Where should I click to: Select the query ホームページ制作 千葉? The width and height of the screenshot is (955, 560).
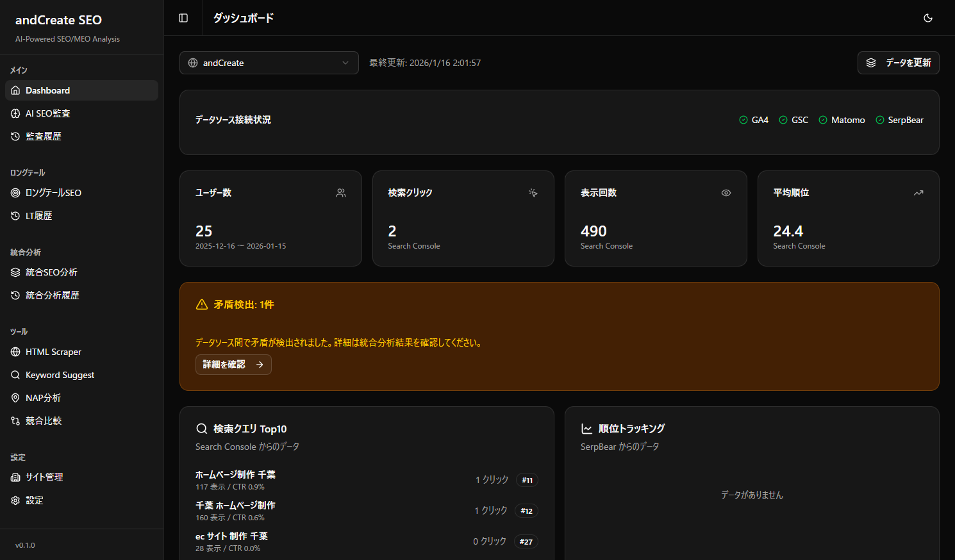[x=235, y=474]
